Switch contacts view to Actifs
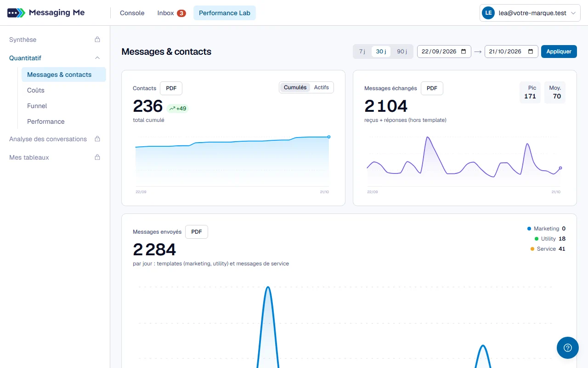 tap(322, 87)
